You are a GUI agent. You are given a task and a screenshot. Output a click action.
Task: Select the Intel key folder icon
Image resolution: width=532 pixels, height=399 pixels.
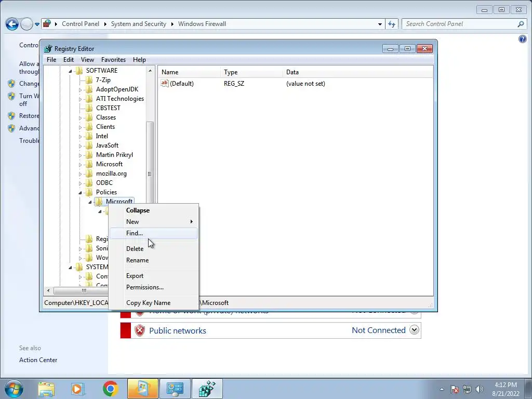89,136
